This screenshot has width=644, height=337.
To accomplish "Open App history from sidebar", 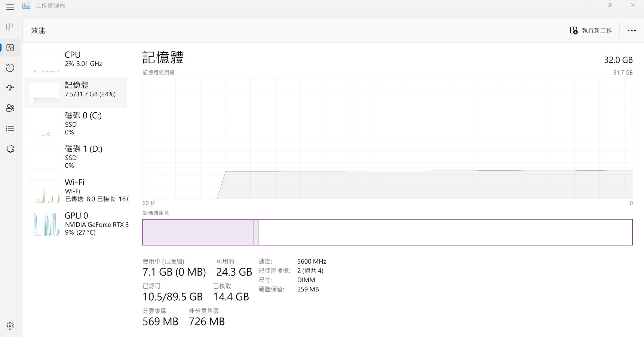I will click(10, 68).
